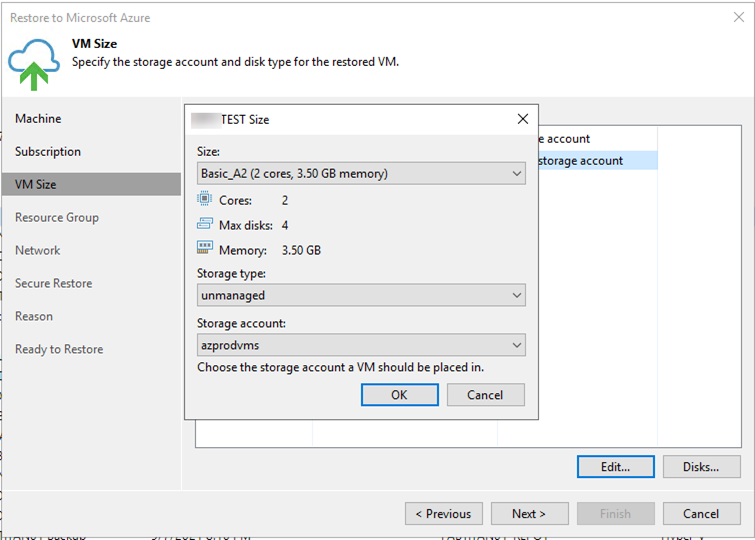
Task: Select the VM Size wizard step
Action: pyautogui.click(x=91, y=184)
